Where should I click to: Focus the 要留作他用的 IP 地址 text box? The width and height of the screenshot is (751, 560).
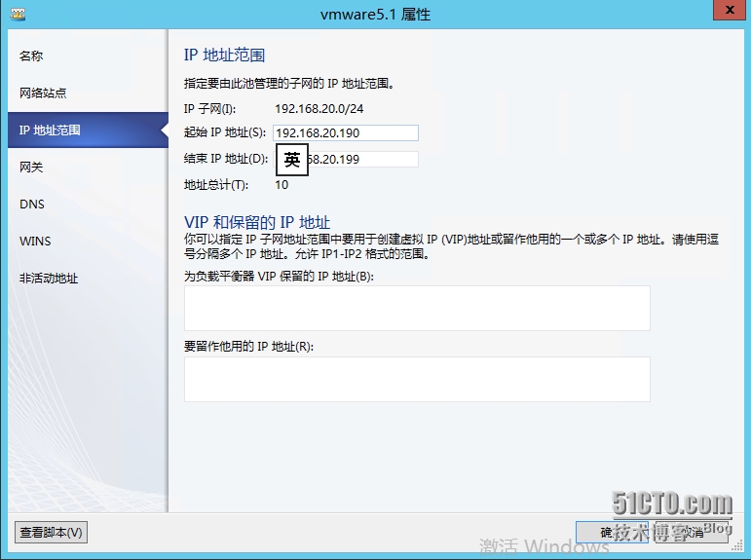pos(417,379)
